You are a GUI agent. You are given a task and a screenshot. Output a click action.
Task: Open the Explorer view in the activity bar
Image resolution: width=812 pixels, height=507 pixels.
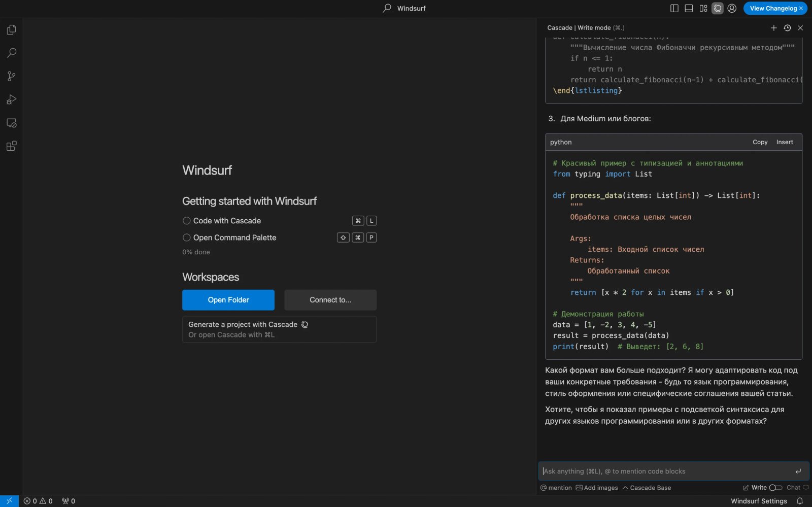click(11, 30)
